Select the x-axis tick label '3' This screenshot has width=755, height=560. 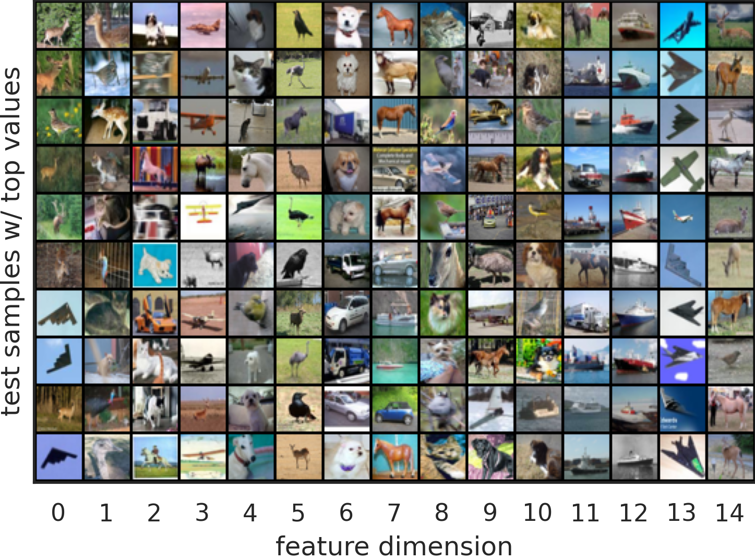[x=202, y=513]
